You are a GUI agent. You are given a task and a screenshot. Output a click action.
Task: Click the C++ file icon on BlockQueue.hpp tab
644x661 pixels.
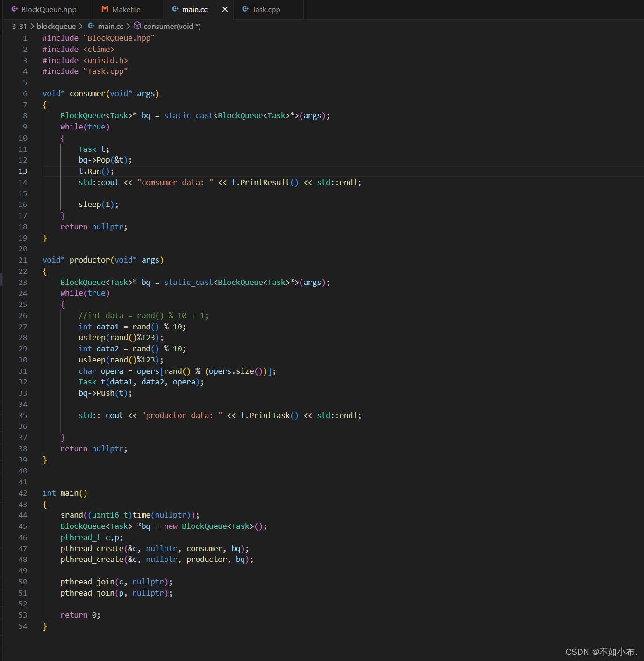(x=14, y=9)
